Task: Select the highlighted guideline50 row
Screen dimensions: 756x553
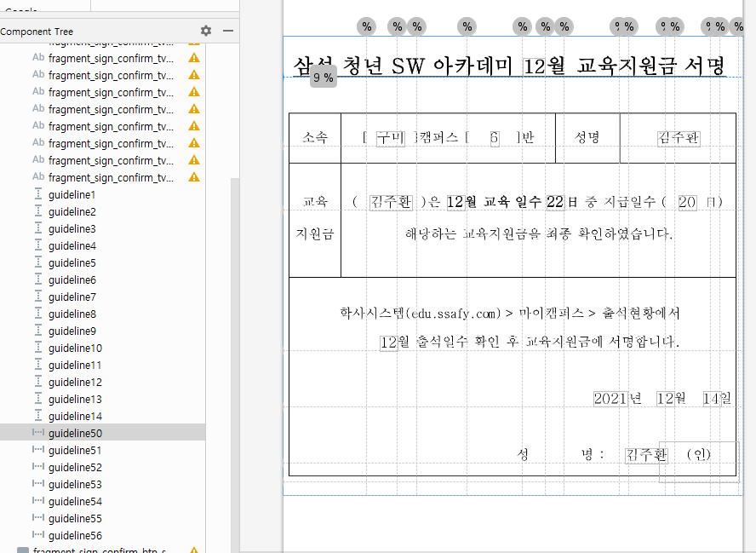Action: (x=102, y=433)
